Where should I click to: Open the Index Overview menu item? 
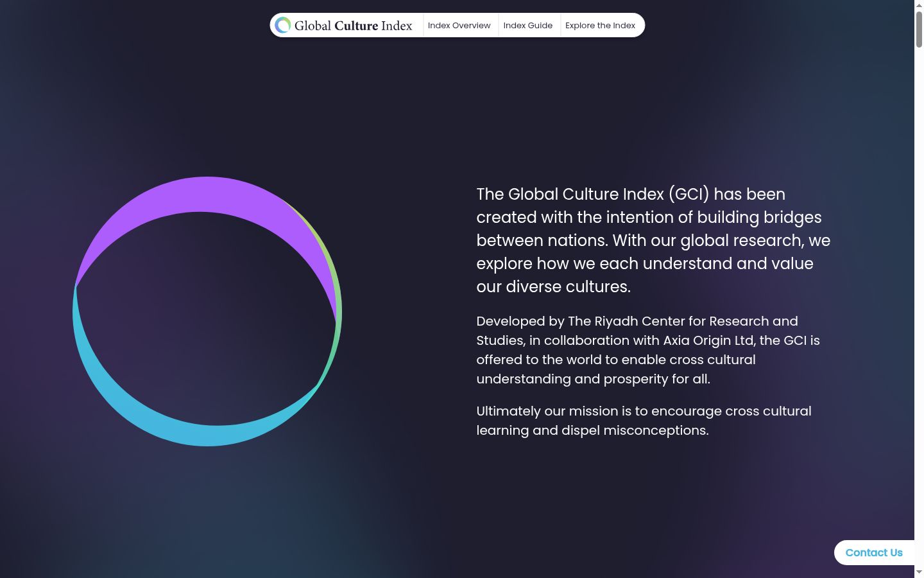459,26
